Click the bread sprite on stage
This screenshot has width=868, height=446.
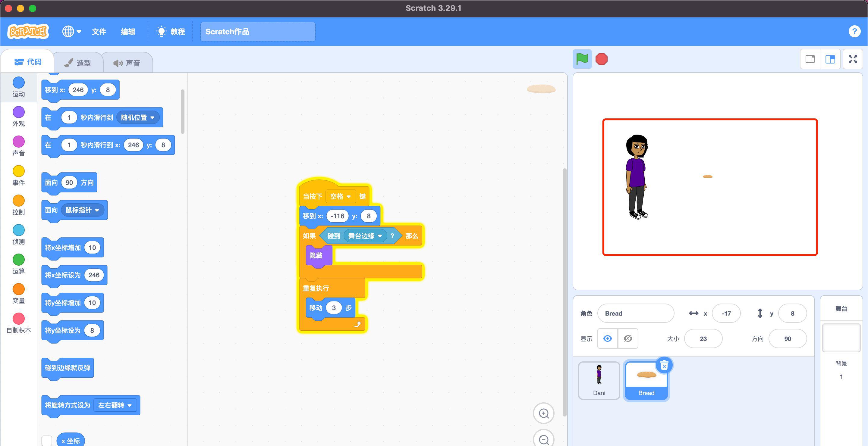pos(707,176)
